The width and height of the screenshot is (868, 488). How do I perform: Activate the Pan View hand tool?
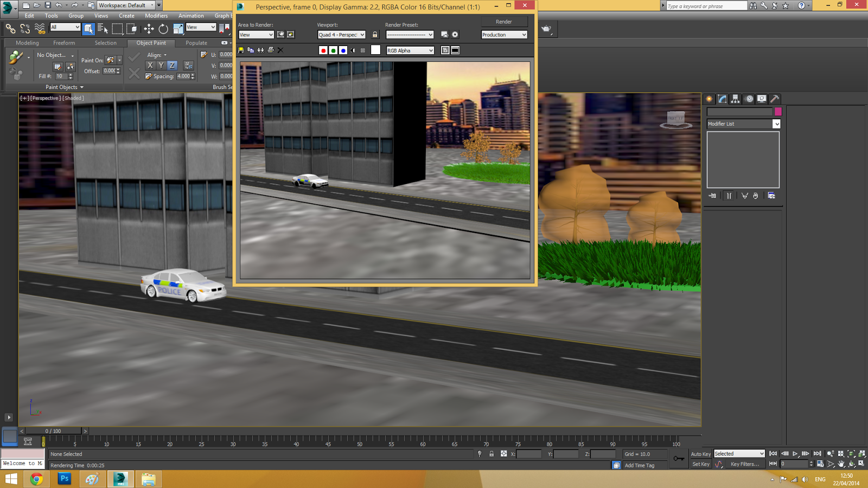pos(841,464)
